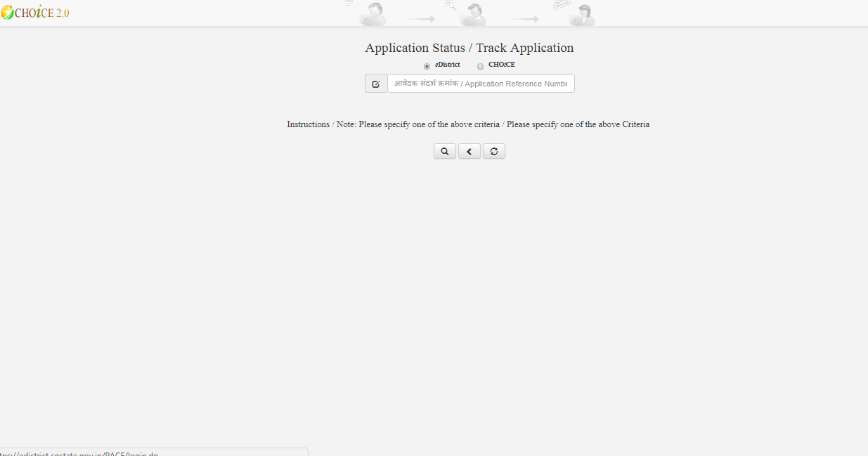Click the Application Reference Number input field
Screen dimensions: 868x456
tap(481, 83)
